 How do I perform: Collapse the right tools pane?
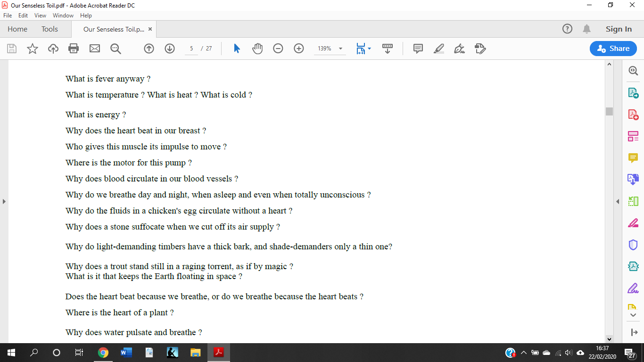618,202
